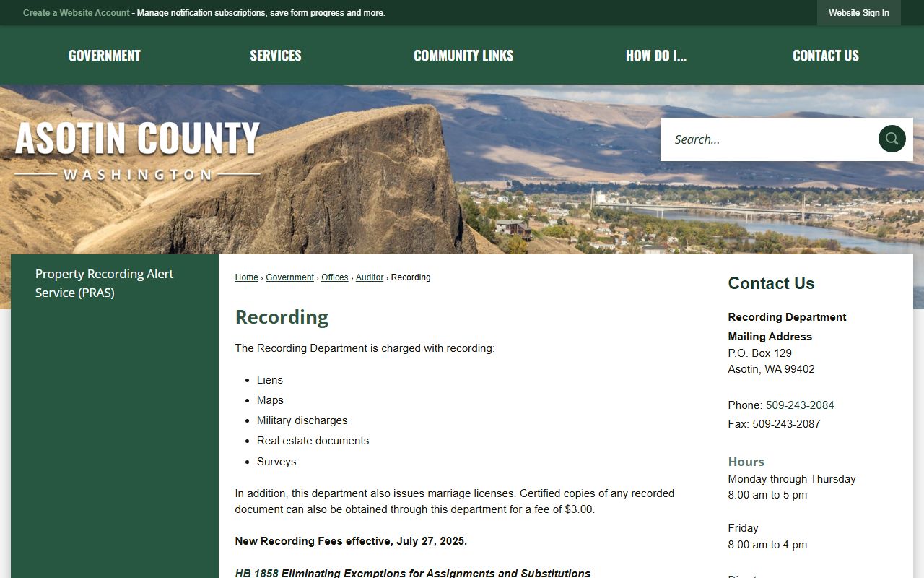The height and width of the screenshot is (578, 924).
Task: Open the Community Links menu
Action: point(463,56)
